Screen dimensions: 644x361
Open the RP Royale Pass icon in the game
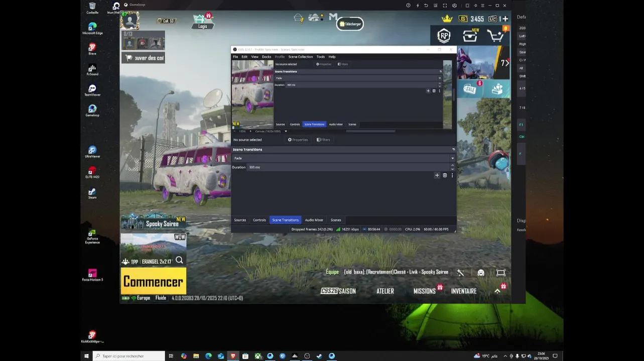(444, 36)
